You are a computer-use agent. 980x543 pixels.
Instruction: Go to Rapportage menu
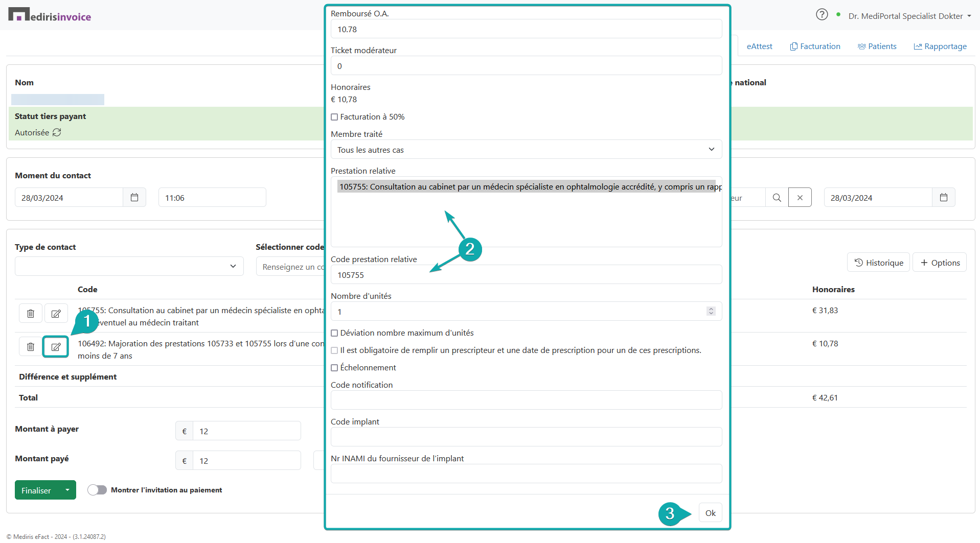940,46
